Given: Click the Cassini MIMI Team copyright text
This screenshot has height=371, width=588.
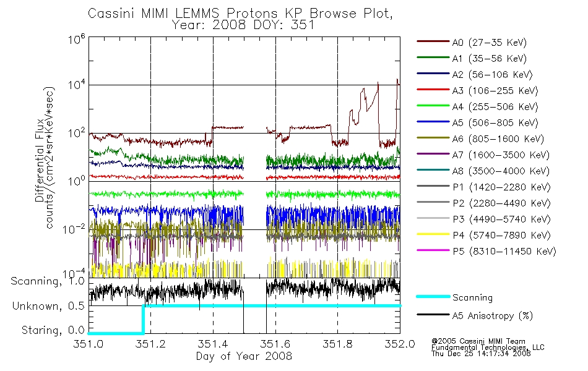Looking at the screenshot, I should tap(488, 347).
